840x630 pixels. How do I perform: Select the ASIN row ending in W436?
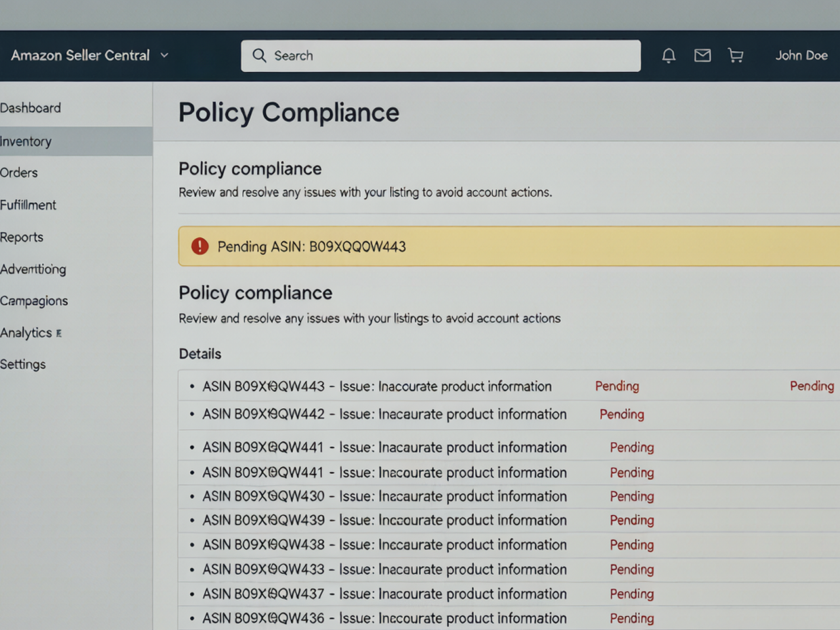click(x=509, y=618)
